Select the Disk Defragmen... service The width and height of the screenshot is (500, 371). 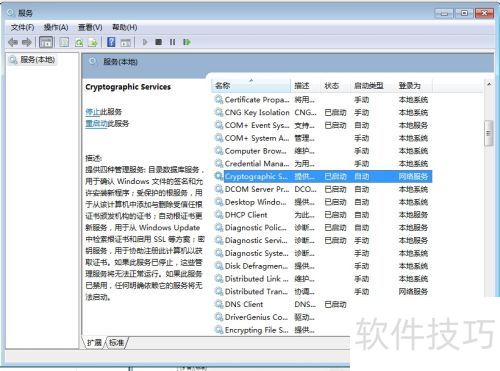click(322, 266)
